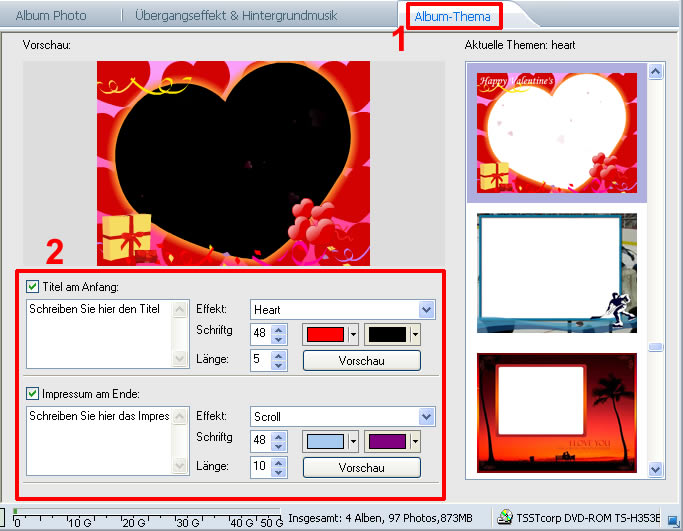683x531 pixels.
Task: Click the Impressum text field
Action: point(99,441)
